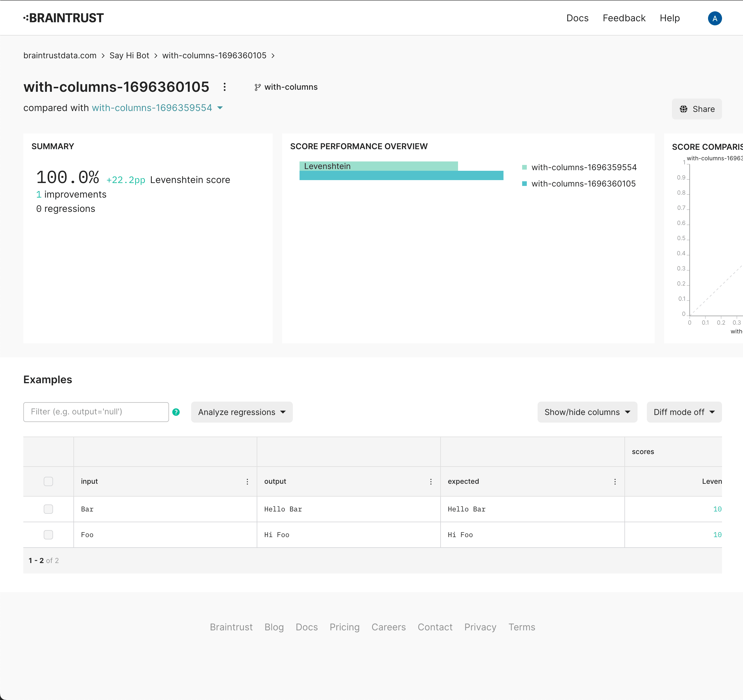Open compared experiment with-columns-1696359554 link
Screen dimensions: 743x700
click(x=152, y=108)
